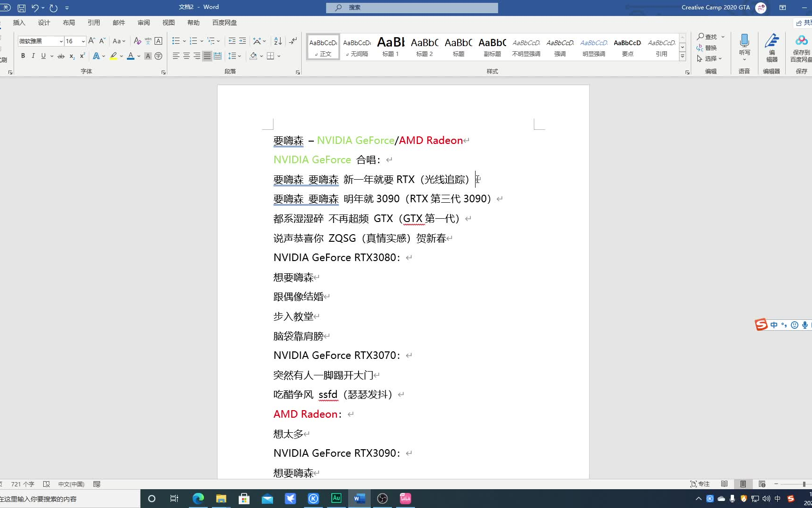This screenshot has height=508, width=812.
Task: Toggle strikethrough formatting
Action: [x=61, y=56]
